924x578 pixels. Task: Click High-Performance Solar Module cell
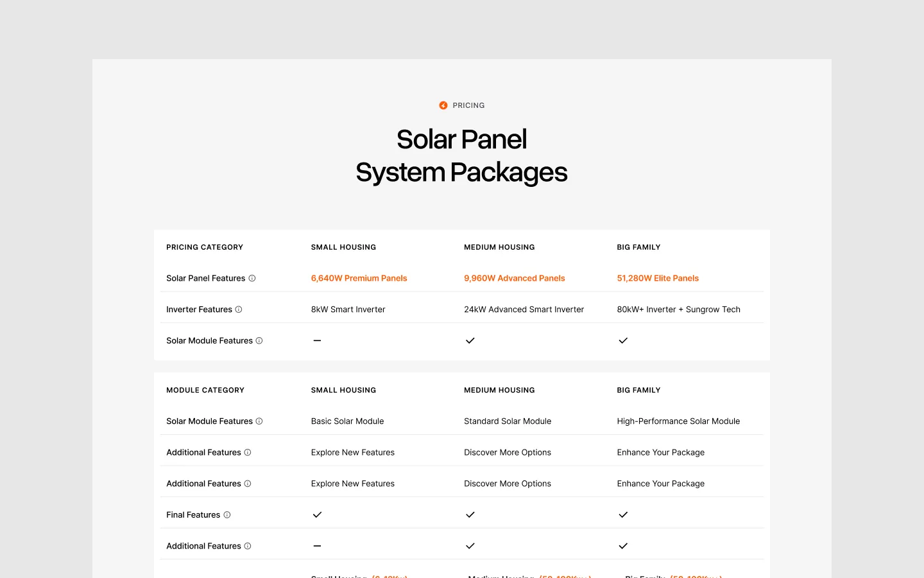click(678, 421)
